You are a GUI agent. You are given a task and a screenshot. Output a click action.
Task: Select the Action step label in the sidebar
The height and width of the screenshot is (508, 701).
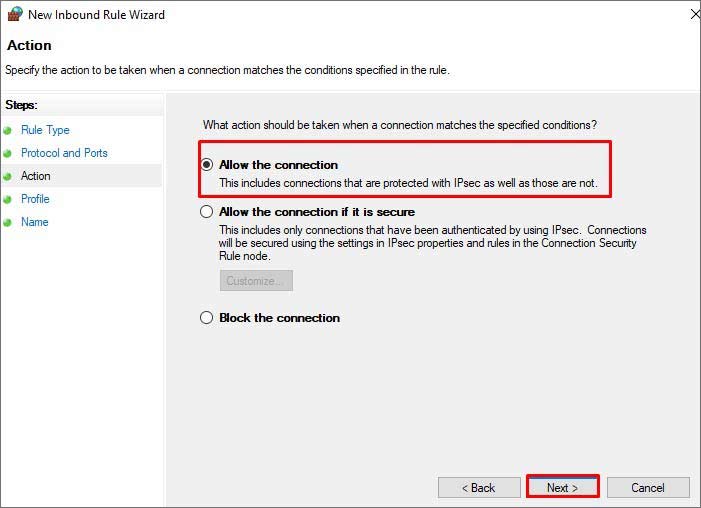[x=36, y=176]
